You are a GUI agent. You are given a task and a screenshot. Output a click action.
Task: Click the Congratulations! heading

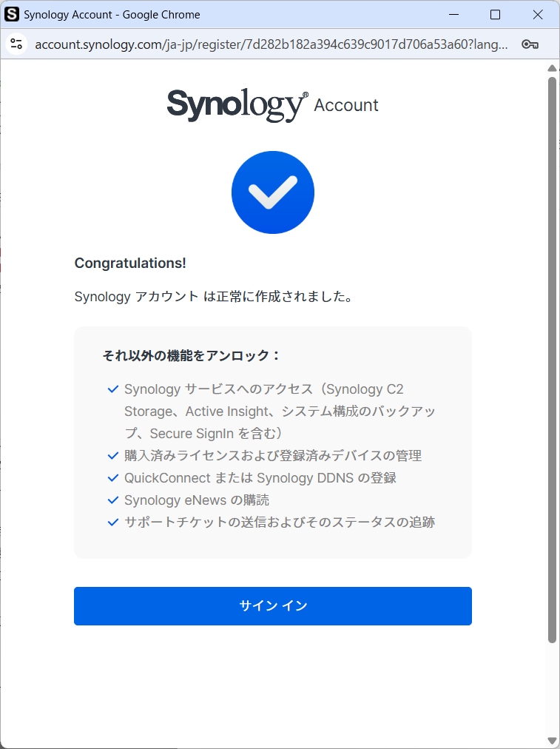130,263
